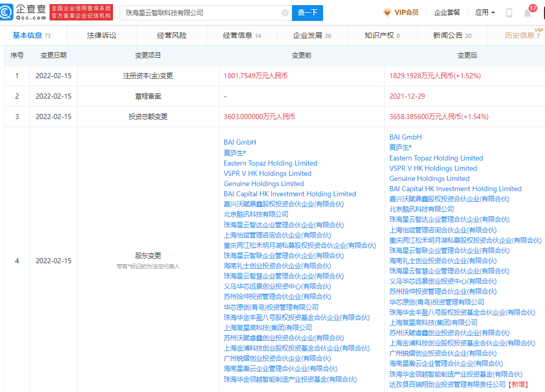Open Genuine Holdings Limited in 变更前 column
The image size is (545, 392).
click(x=264, y=183)
